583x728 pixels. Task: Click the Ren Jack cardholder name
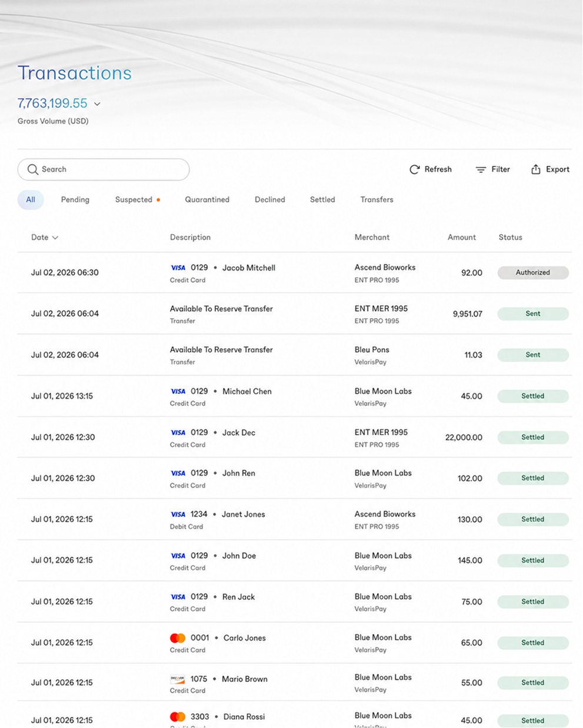click(x=238, y=597)
